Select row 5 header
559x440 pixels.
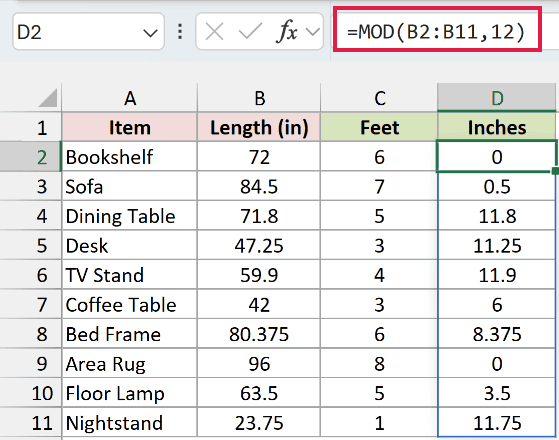(31, 246)
